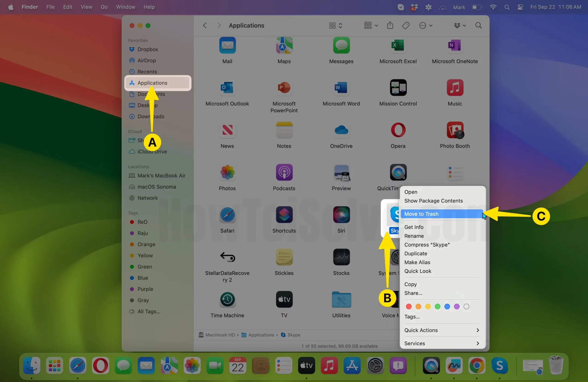
Task: Select StellarDataRecovery 2 app icon
Action: (x=227, y=257)
